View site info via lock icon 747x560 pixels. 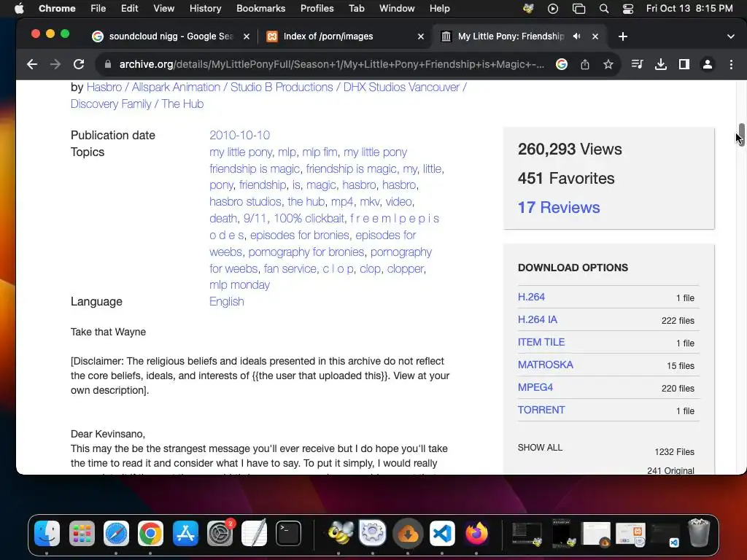coord(108,64)
